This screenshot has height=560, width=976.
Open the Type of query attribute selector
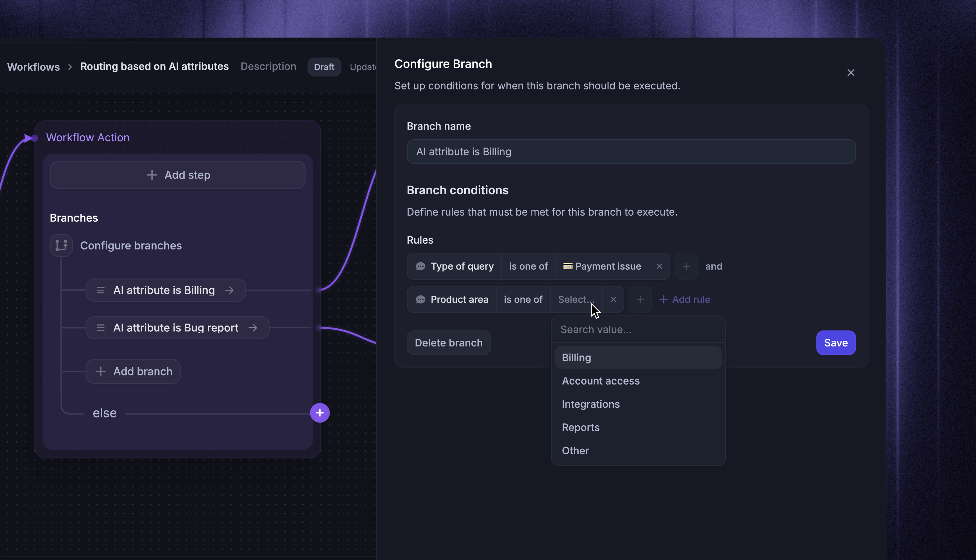[x=455, y=266]
